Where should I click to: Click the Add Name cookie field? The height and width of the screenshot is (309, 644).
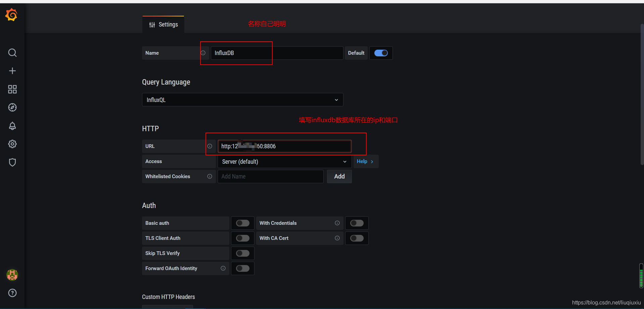[271, 176]
